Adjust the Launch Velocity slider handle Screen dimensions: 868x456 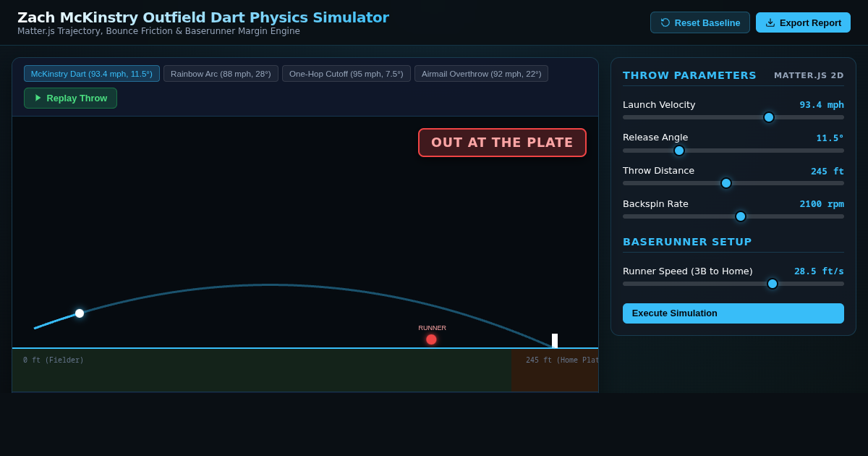(x=769, y=117)
